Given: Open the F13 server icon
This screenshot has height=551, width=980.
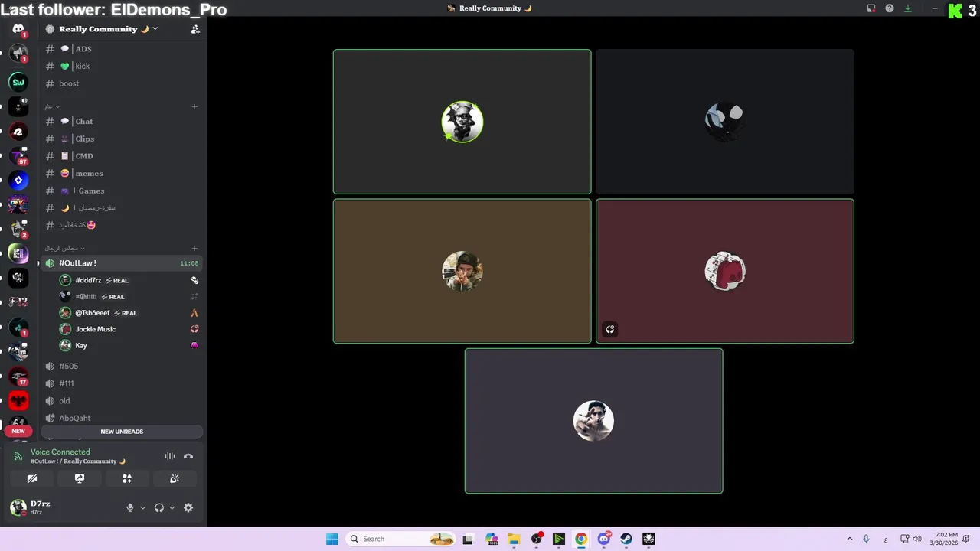Looking at the screenshot, I should click(x=18, y=302).
